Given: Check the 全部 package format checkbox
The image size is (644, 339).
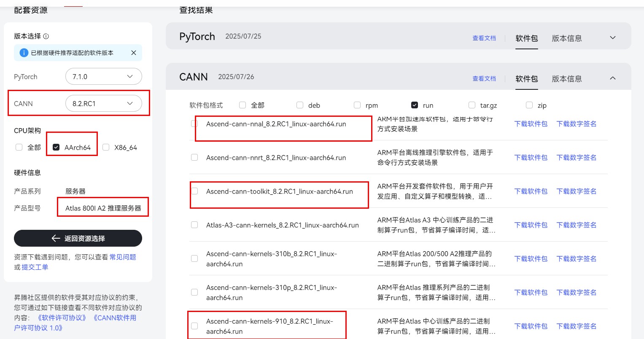Looking at the screenshot, I should [x=242, y=105].
